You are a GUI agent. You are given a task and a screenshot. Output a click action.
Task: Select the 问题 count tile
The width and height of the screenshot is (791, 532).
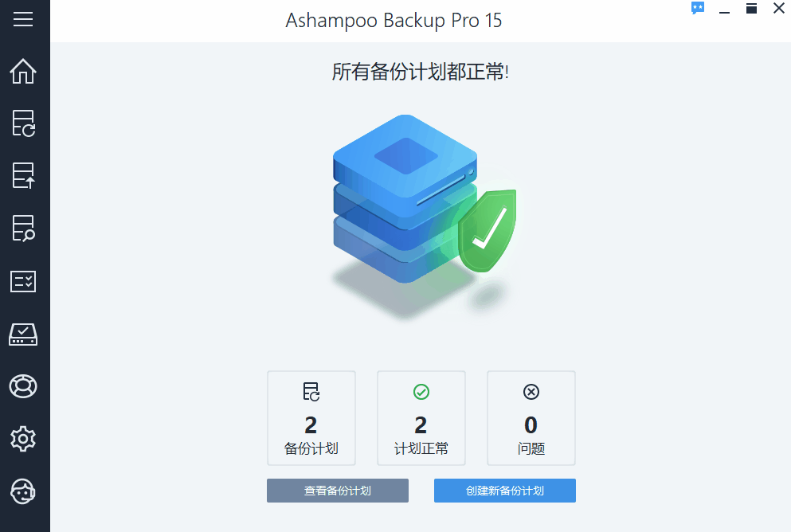(x=531, y=418)
